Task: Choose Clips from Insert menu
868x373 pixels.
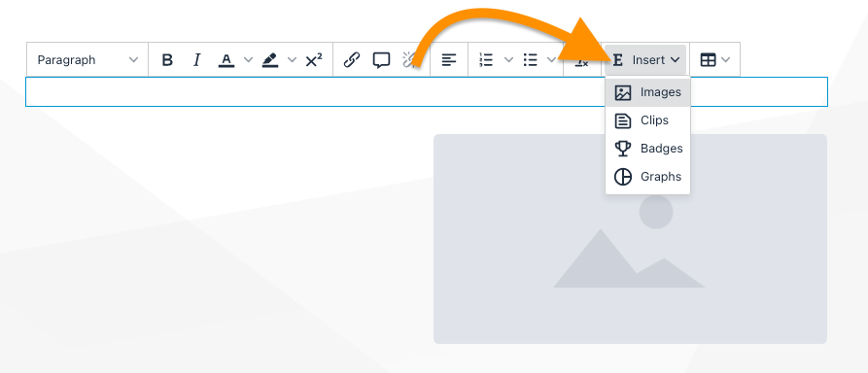Action: pyautogui.click(x=647, y=120)
